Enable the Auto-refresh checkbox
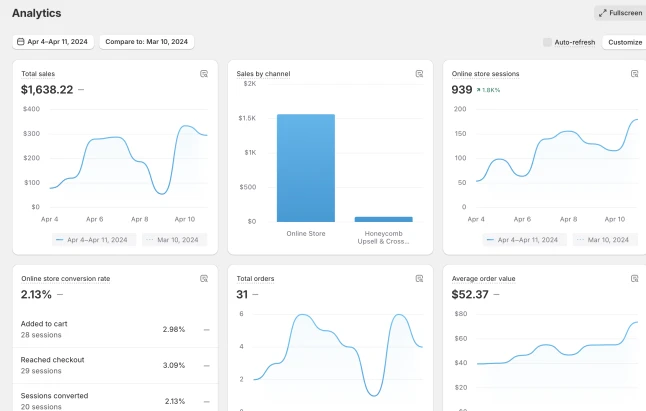Image resolution: width=646 pixels, height=411 pixels. tap(547, 42)
